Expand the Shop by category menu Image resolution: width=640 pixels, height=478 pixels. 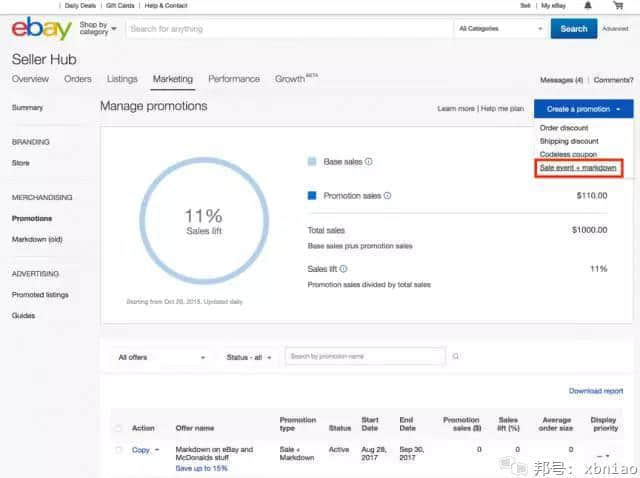coord(97,29)
